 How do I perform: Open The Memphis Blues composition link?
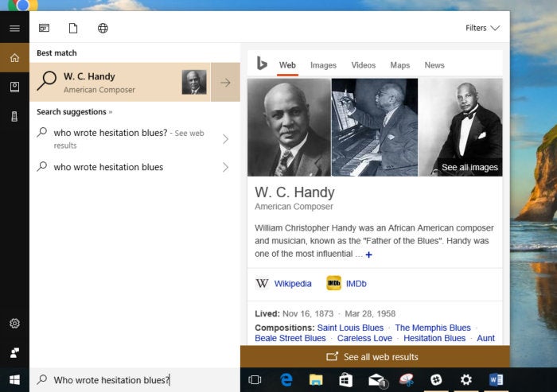pos(433,328)
